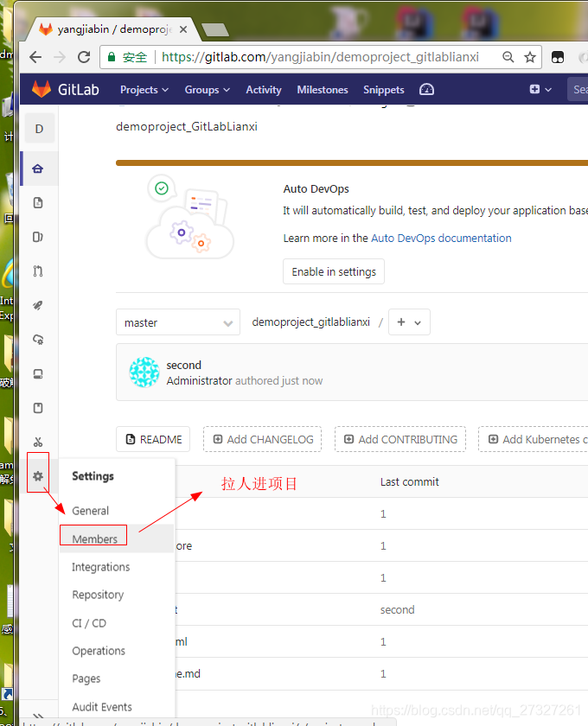Click the Last commit column header

click(x=410, y=482)
